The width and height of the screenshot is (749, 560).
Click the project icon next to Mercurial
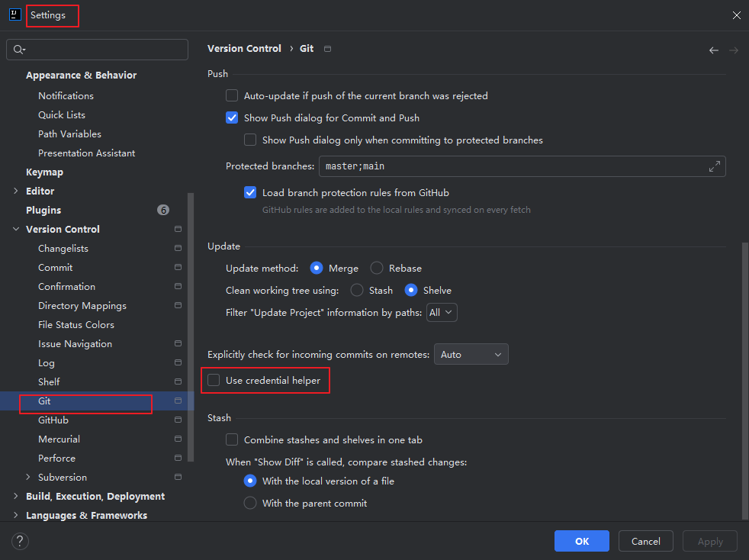(x=178, y=439)
